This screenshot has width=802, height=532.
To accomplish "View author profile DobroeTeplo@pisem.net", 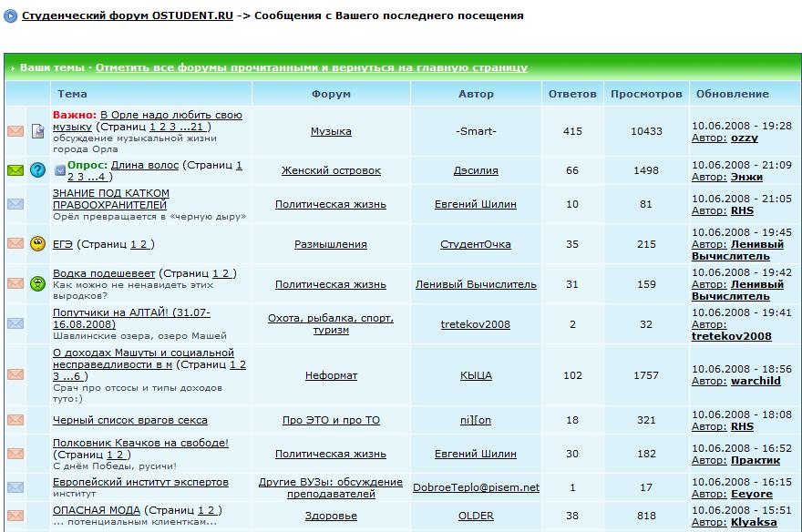I will [x=476, y=487].
